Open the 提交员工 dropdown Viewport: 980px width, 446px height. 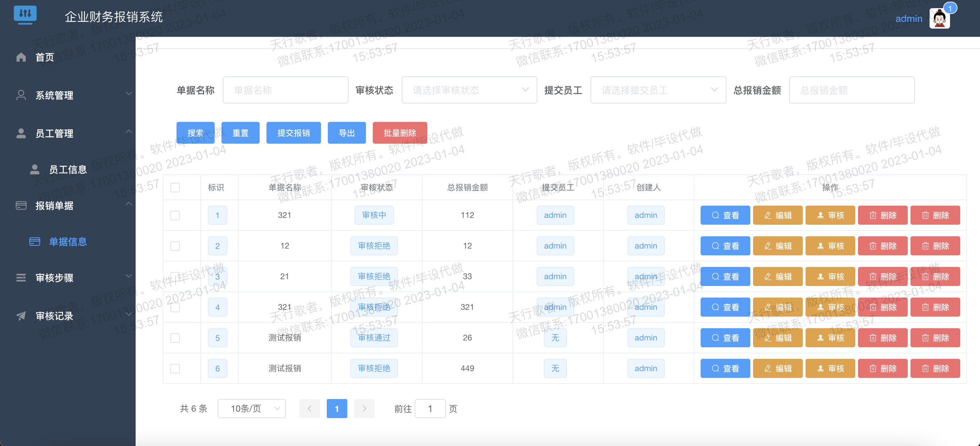coord(658,90)
